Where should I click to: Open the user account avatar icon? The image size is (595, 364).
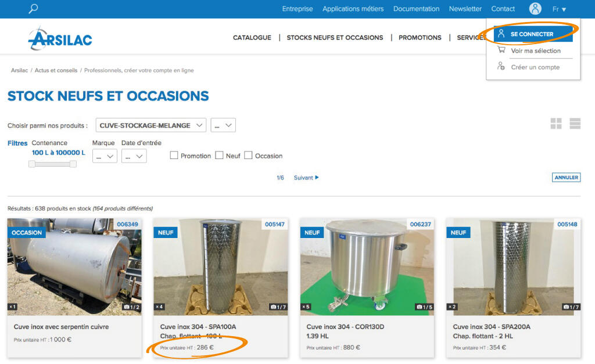[535, 8]
